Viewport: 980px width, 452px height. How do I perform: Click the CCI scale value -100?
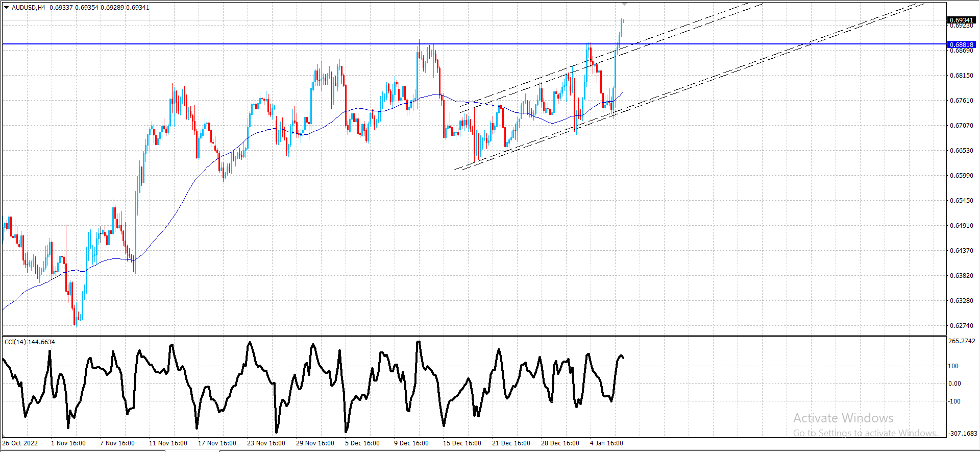954,401
